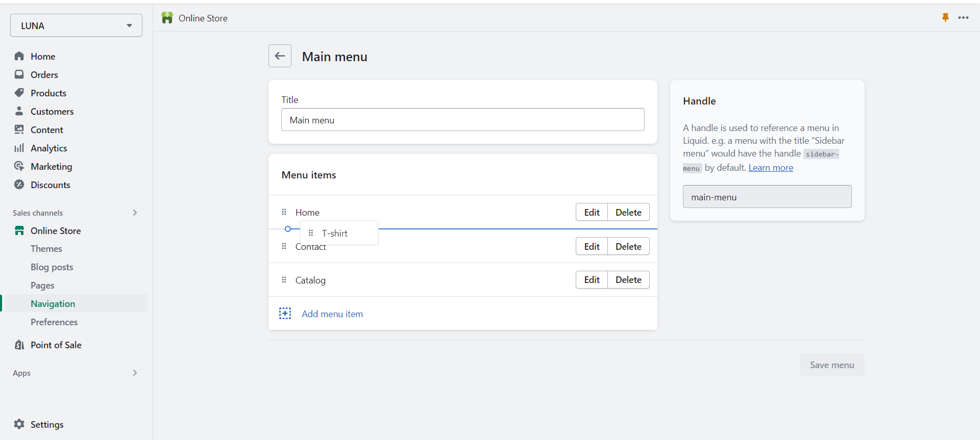Screen dimensions: 980x440
Task: Open Orders in the sidebar
Action: point(44,74)
